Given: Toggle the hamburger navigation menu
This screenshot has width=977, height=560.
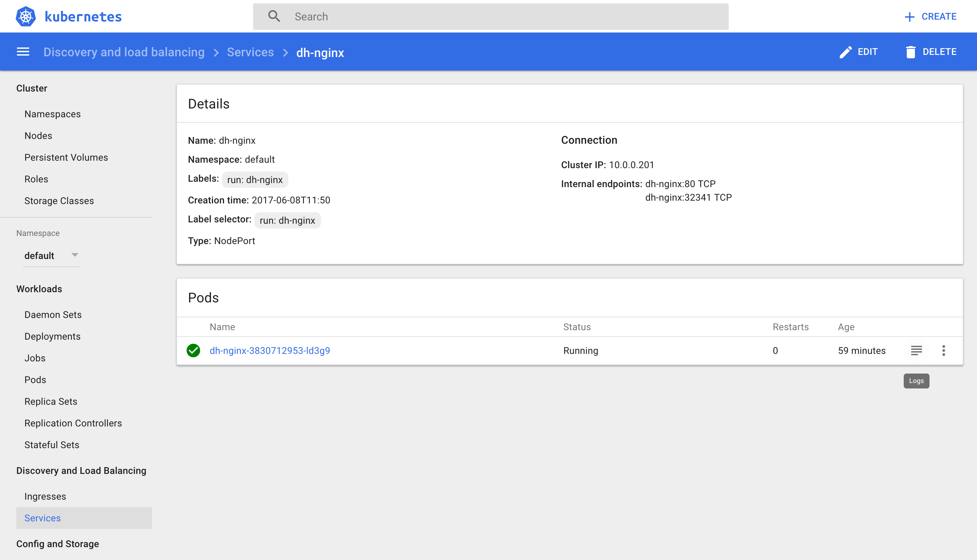Looking at the screenshot, I should 23,52.
